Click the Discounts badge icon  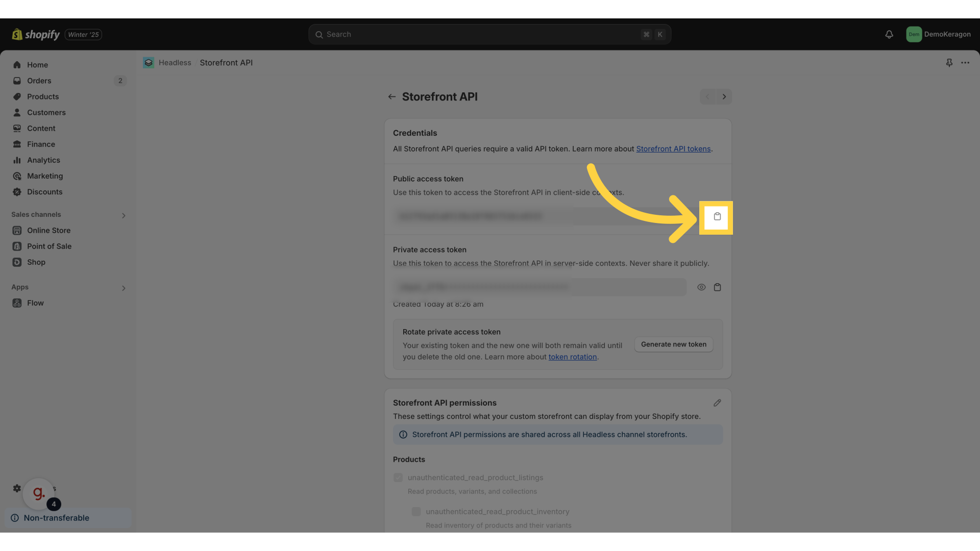17,192
